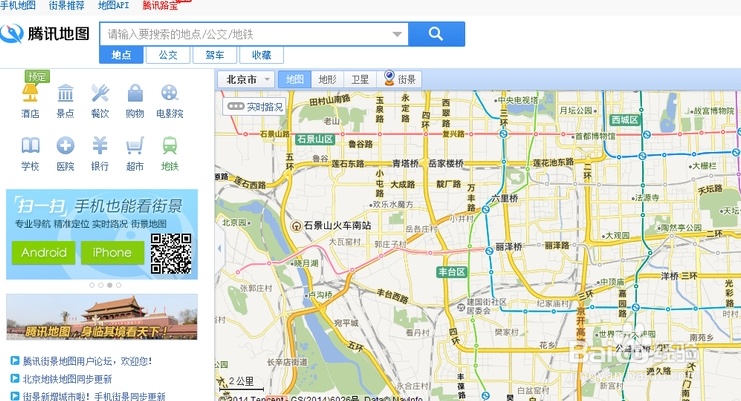Open the 餐饮 dining category icon
741x401 pixels.
100,100
